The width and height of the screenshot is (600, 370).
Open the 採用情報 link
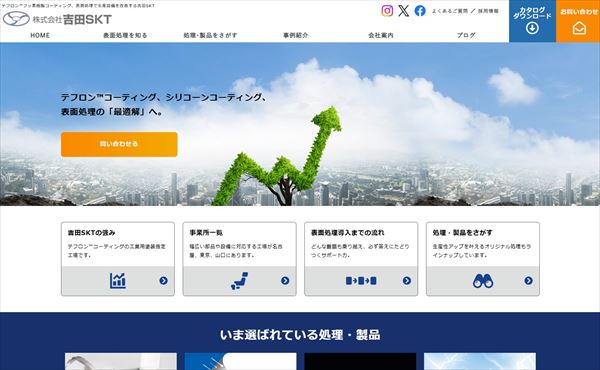pos(488,11)
